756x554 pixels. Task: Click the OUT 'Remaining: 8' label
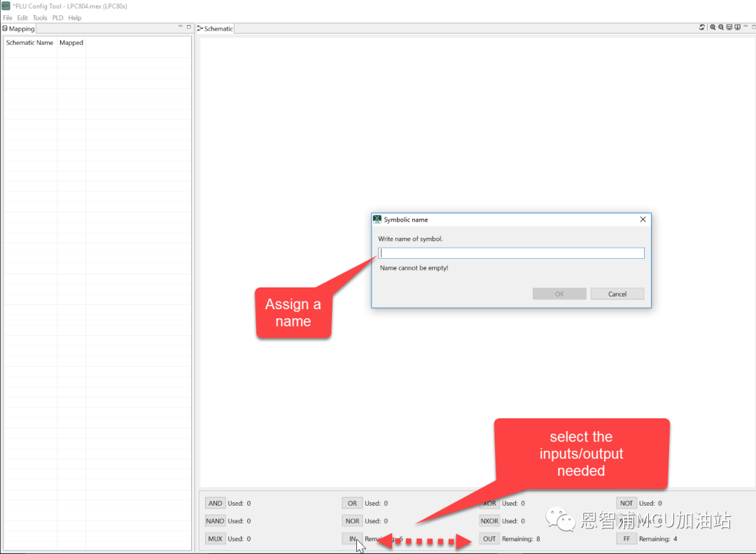[521, 539]
